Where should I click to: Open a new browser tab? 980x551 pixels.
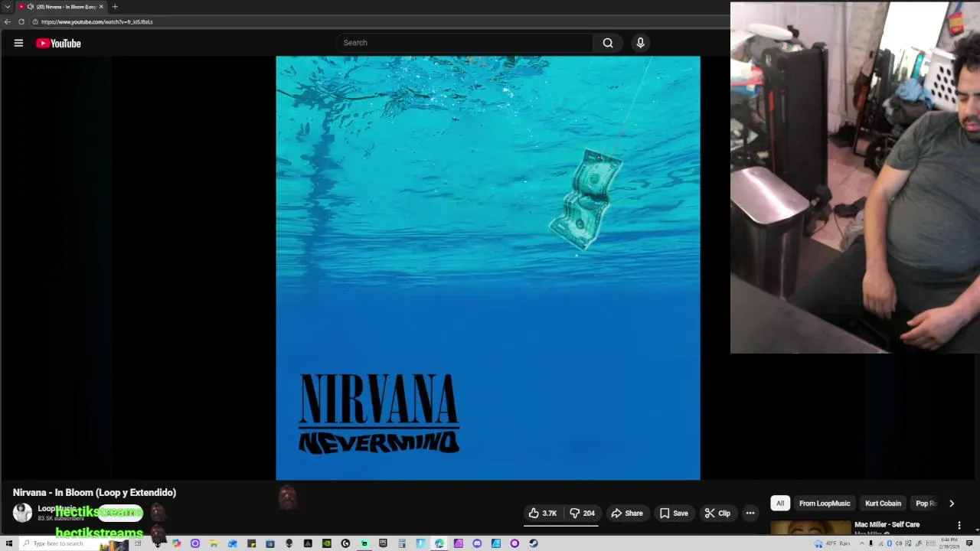coord(115,7)
